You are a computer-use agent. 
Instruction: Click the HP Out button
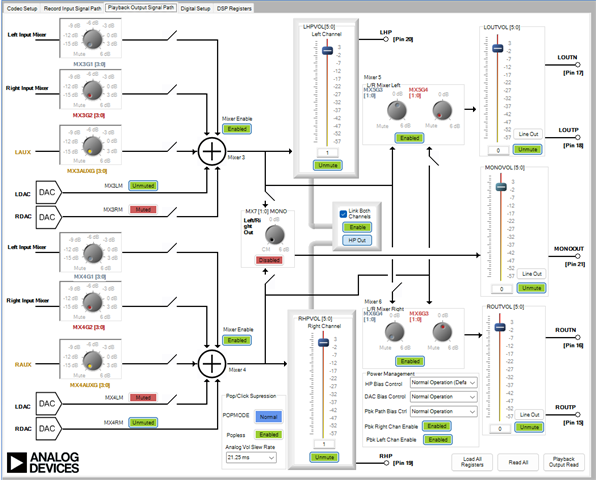point(357,240)
